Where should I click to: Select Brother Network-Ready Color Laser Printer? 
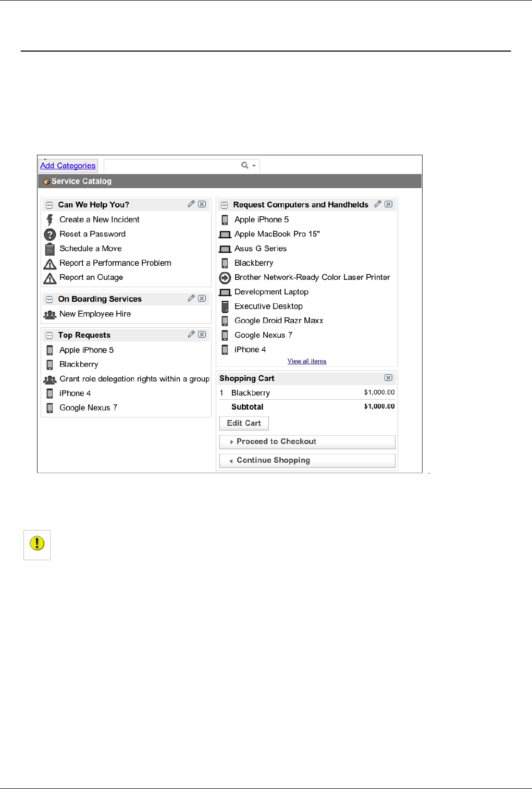tap(312, 278)
